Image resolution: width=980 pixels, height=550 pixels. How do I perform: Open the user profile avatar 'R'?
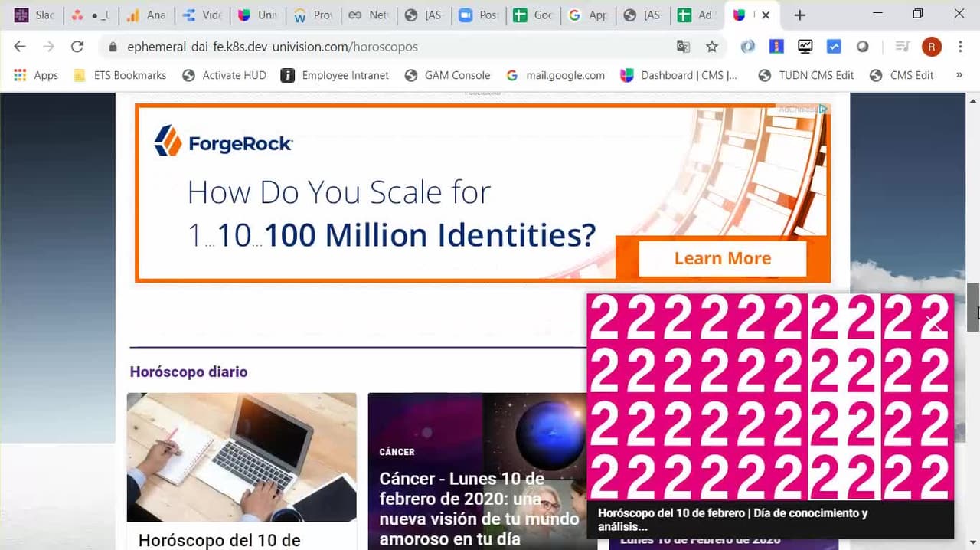(x=931, y=47)
